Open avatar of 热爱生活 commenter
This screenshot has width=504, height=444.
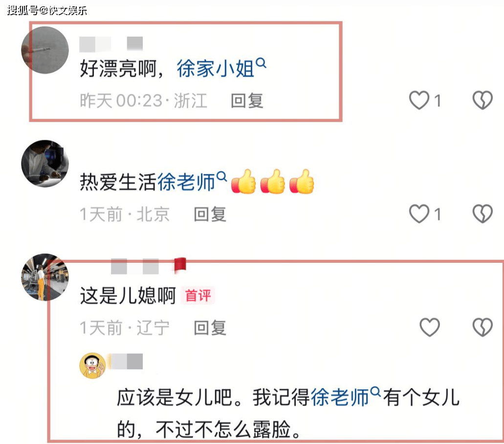coord(45,164)
